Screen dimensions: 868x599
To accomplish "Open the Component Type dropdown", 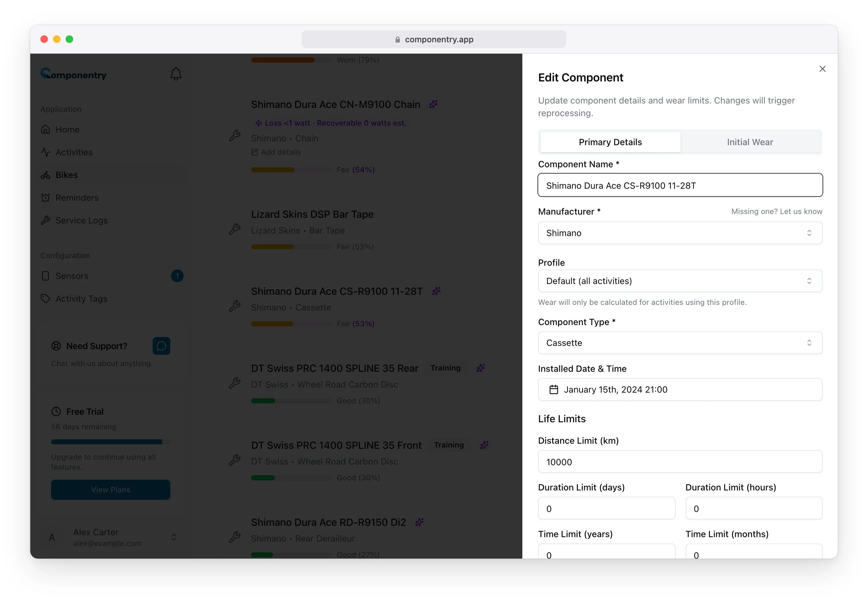I will point(680,343).
